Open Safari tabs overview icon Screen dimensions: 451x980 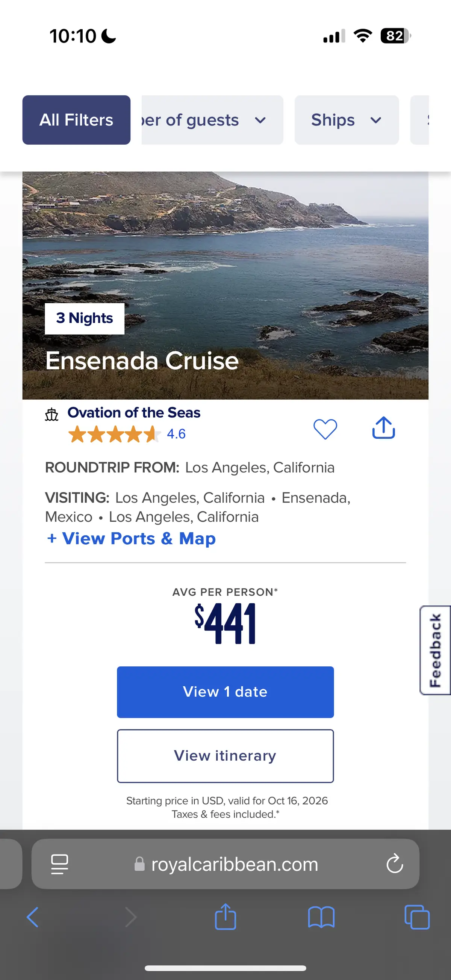point(417,917)
